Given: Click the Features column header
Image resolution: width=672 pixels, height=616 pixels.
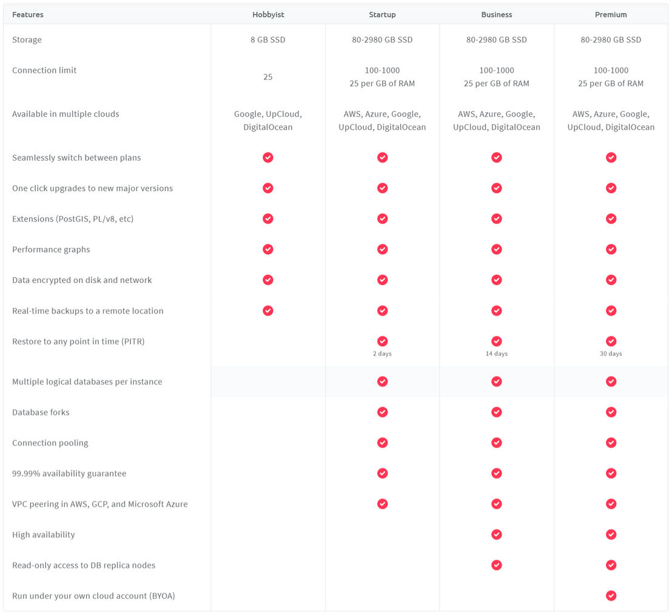Looking at the screenshot, I should pos(28,15).
